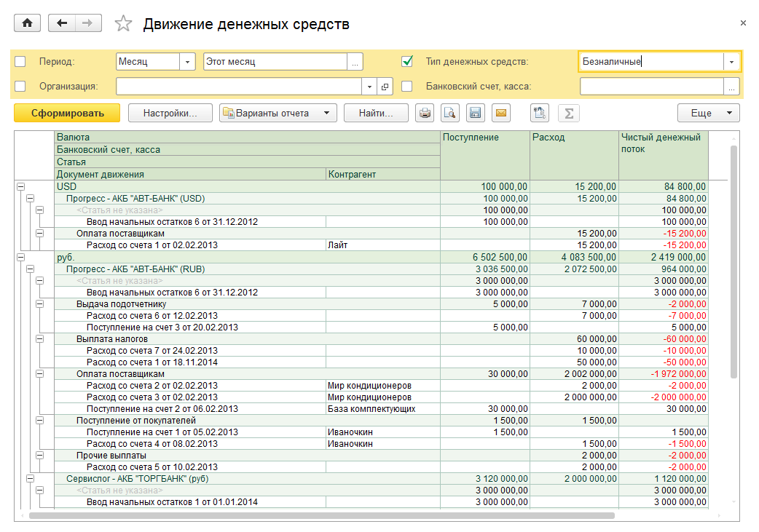Viewport: 759px width, 532px height.
Task: Save report with floppy disk icon
Action: tap(475, 113)
